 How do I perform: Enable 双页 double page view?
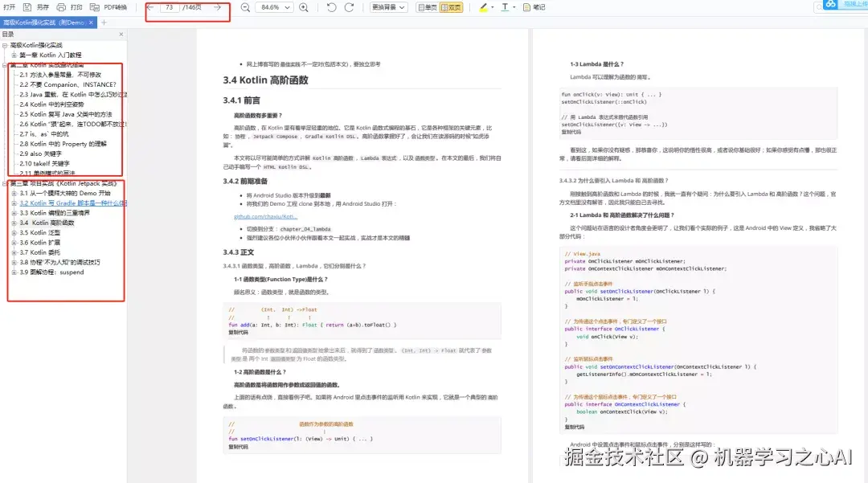tap(456, 6)
